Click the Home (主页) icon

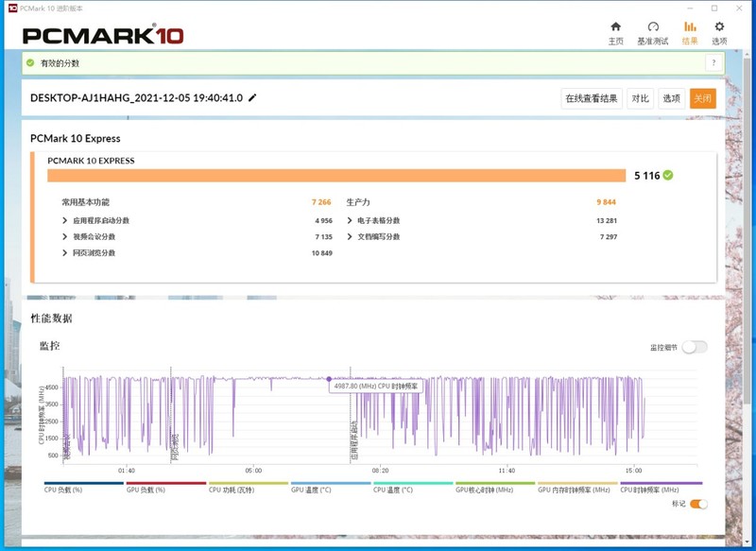click(615, 27)
